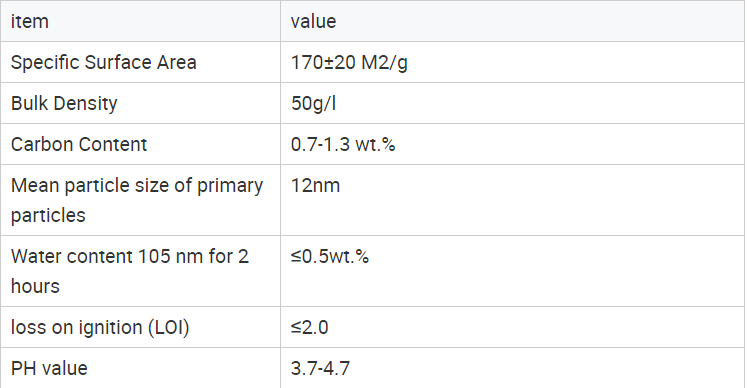The height and width of the screenshot is (388, 747).
Task: Click the 3.7-4.7 value cell
Action: point(513,368)
